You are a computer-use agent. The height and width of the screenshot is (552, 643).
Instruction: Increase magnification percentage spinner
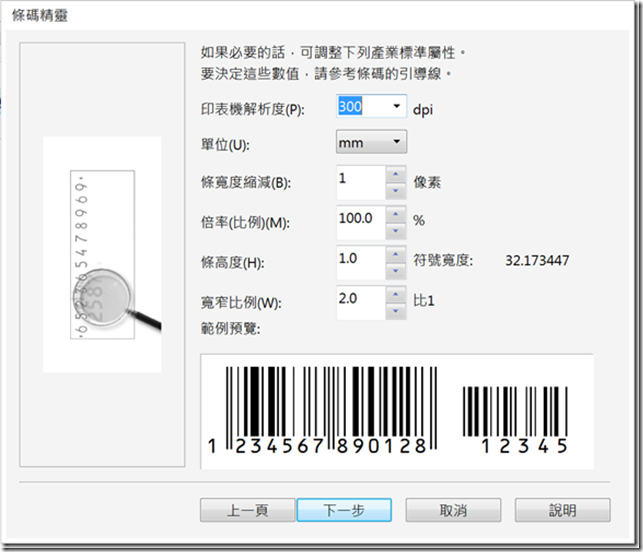pyautogui.click(x=396, y=214)
